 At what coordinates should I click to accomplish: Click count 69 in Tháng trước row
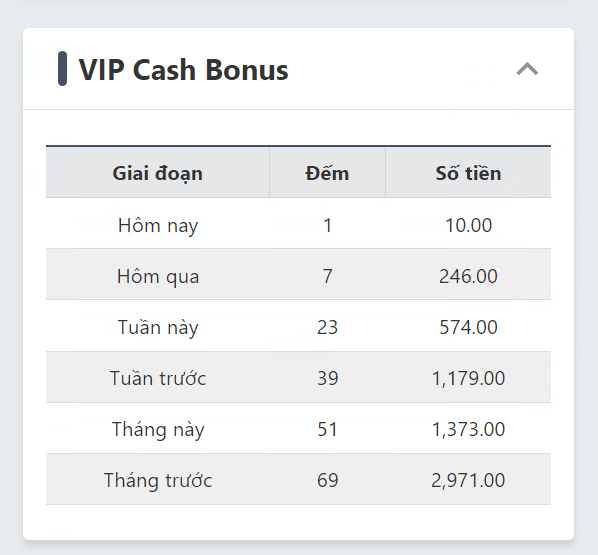[327, 480]
